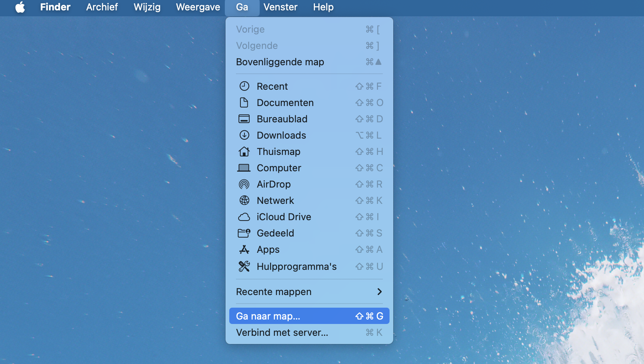Click the Recent clock icon
This screenshot has width=644, height=364.
(244, 86)
